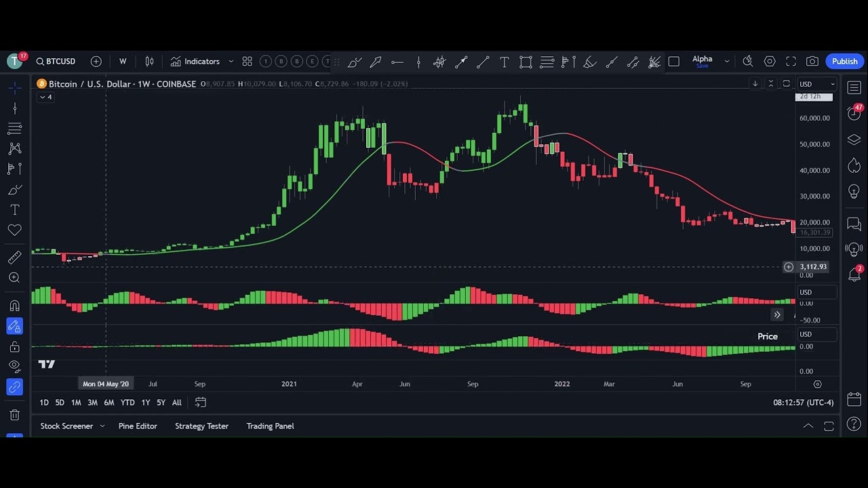Open the chat speech bubbles icon in right sidebar
Image resolution: width=868 pixels, height=488 pixels.
pyautogui.click(x=854, y=224)
